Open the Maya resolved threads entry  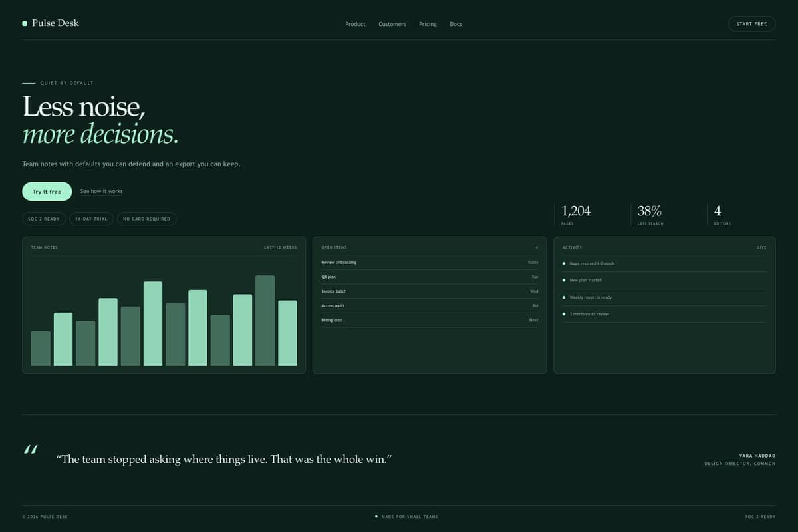[x=664, y=263]
